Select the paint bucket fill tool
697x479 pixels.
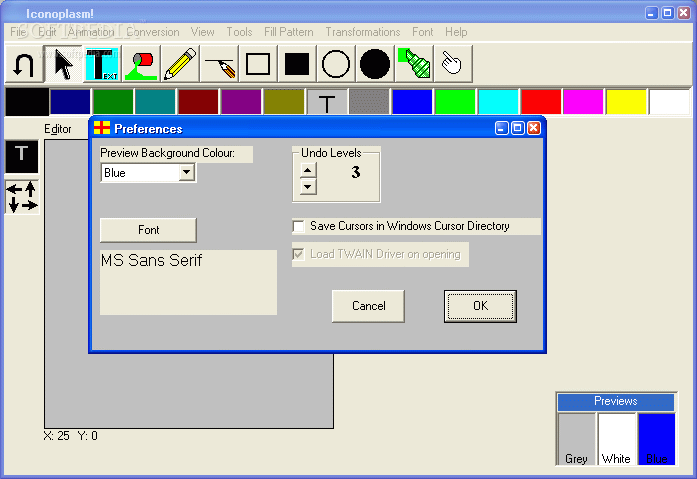tap(141, 64)
